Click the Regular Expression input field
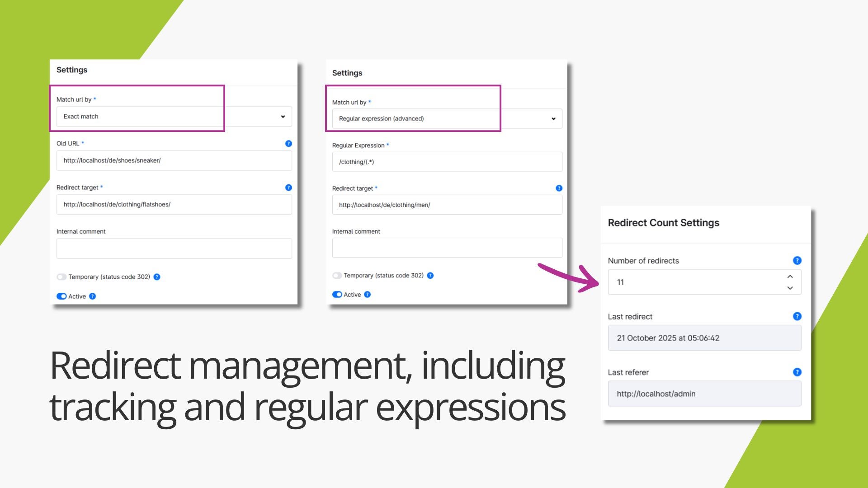868x488 pixels. tap(447, 162)
